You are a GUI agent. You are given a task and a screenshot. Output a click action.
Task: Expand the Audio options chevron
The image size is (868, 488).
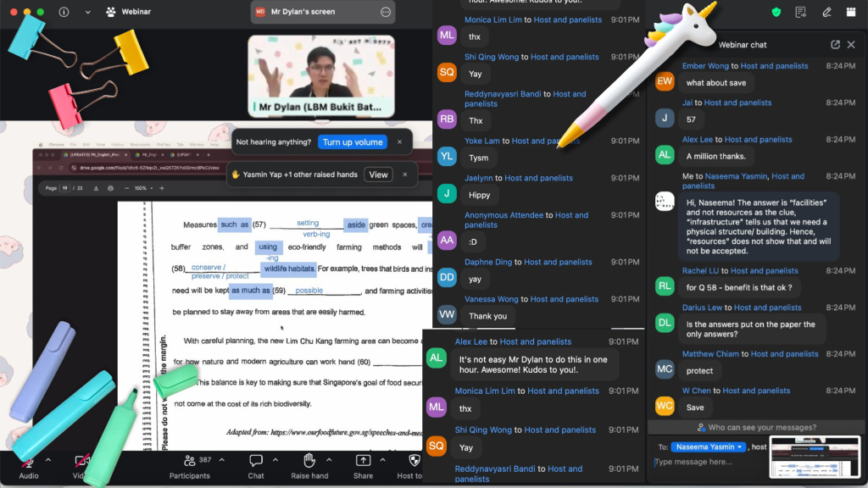tap(48, 460)
